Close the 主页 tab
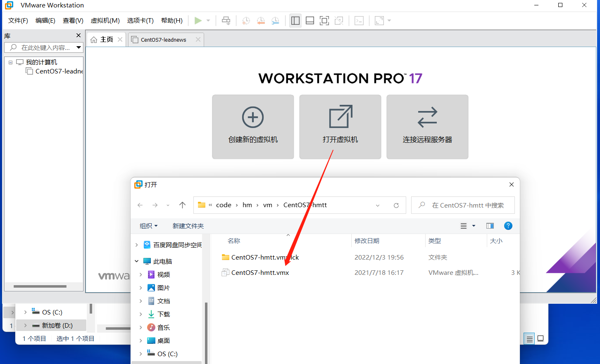600x364 pixels. (x=120, y=40)
